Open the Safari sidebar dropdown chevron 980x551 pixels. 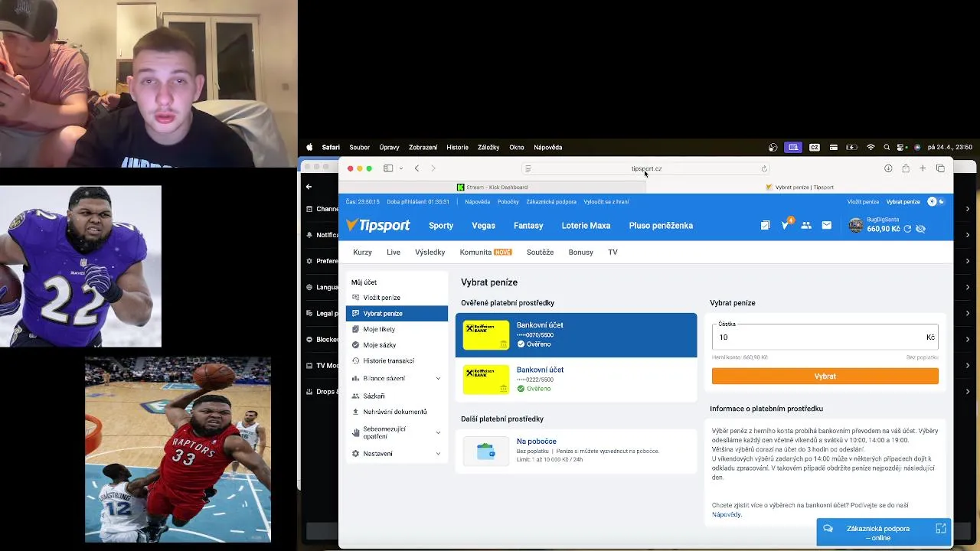tap(400, 168)
